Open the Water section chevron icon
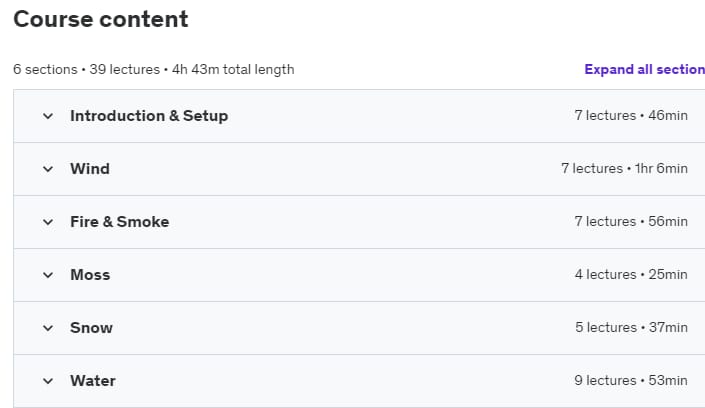705x408 pixels. click(x=48, y=381)
